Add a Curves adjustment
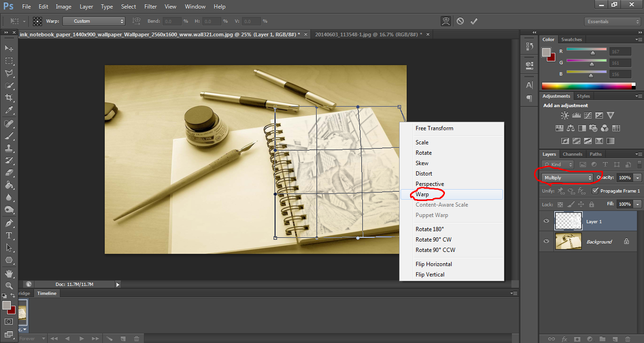The height and width of the screenshot is (343, 644). pyautogui.click(x=587, y=115)
